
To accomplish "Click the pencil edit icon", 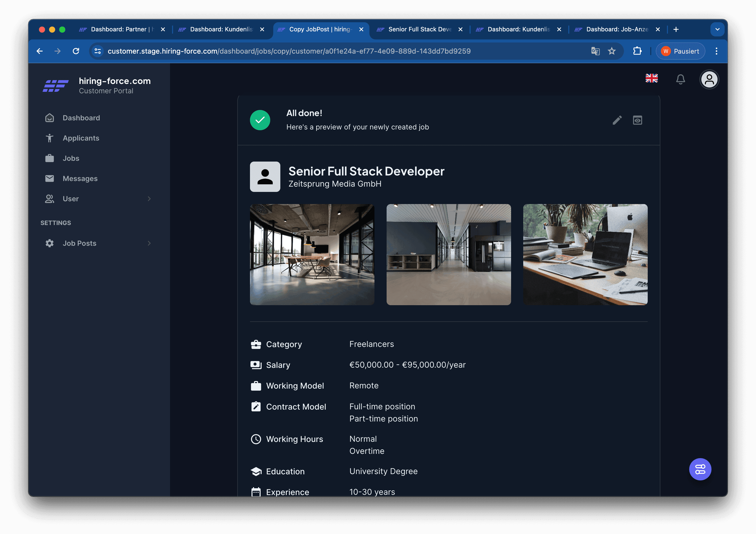I will click(x=617, y=120).
